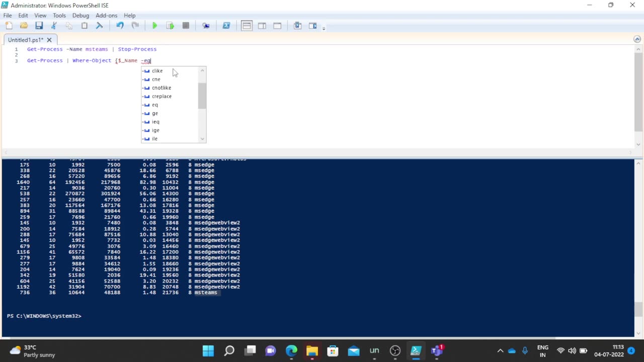Click the IntelliSense list scrollbar thumb
This screenshot has height=362, width=644.
(202, 96)
